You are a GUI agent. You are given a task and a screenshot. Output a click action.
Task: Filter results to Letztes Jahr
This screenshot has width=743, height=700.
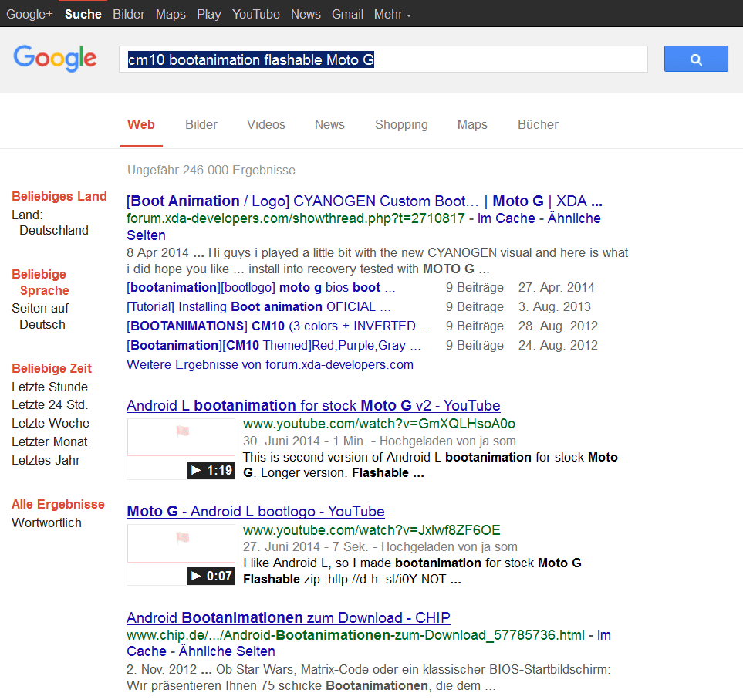tap(46, 461)
